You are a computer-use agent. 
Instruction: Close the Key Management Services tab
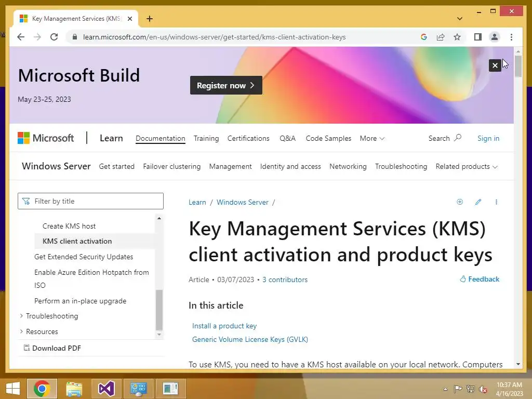[x=129, y=19]
